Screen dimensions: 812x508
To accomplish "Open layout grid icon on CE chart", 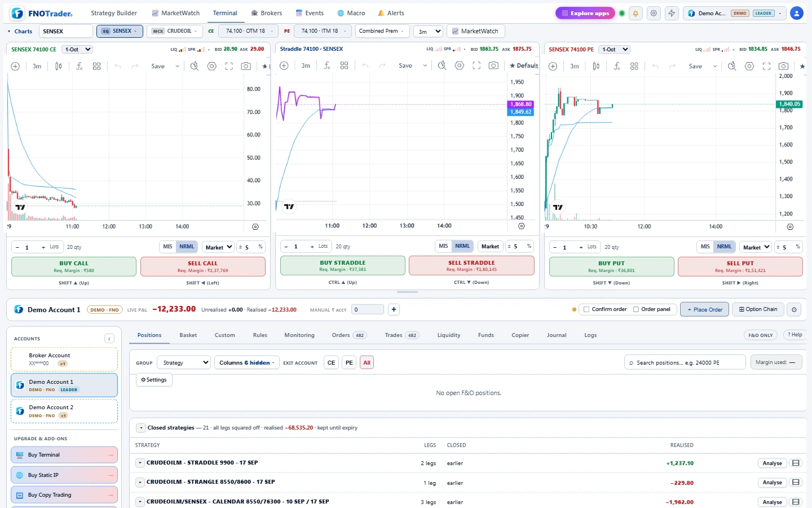I will click(x=97, y=66).
